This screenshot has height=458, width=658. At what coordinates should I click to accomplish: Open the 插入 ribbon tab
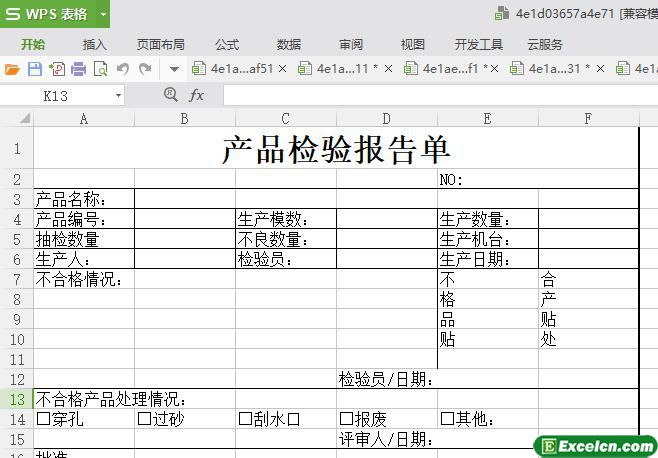94,44
